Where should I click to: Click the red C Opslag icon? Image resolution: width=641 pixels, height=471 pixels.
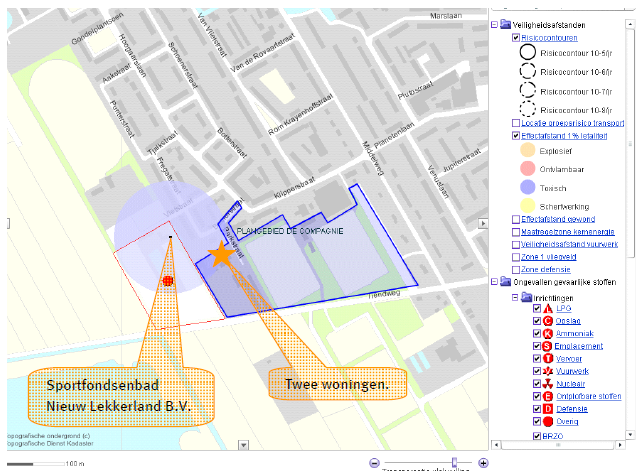point(548,321)
